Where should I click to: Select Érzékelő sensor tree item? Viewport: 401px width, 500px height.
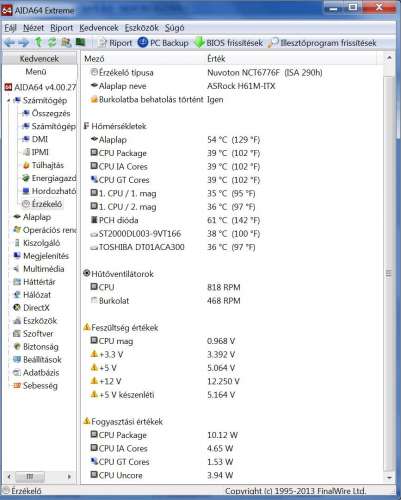coord(42,204)
